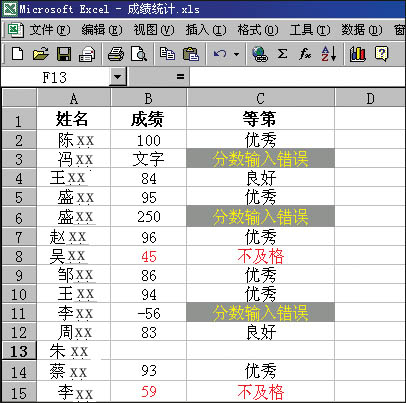Launch the Chart Wizard icon
406x403 pixels.
click(x=357, y=54)
